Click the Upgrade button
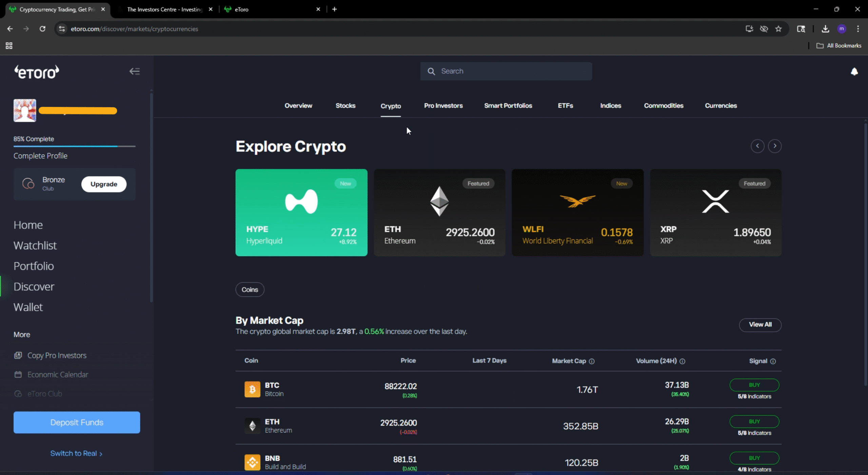Viewport: 868px width, 475px height. point(104,184)
